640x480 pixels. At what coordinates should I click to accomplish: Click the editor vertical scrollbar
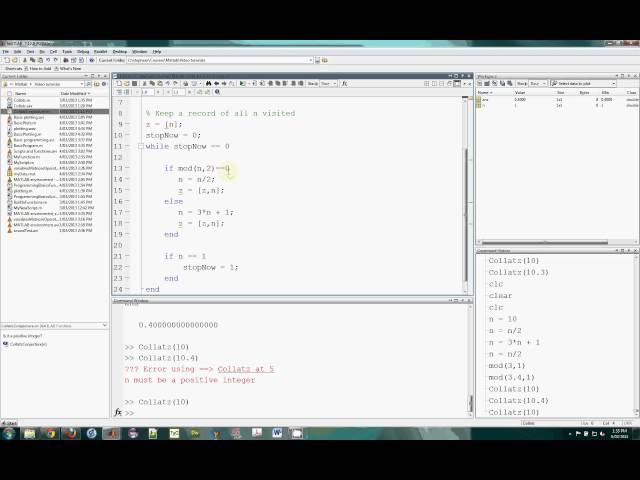click(465, 215)
